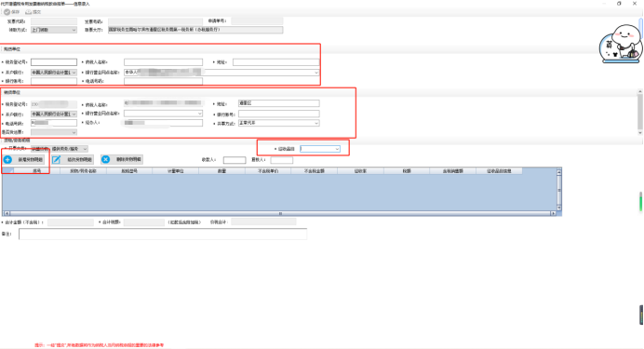
Task: Click the cartoon mascot assistant icon
Action: point(621,44)
